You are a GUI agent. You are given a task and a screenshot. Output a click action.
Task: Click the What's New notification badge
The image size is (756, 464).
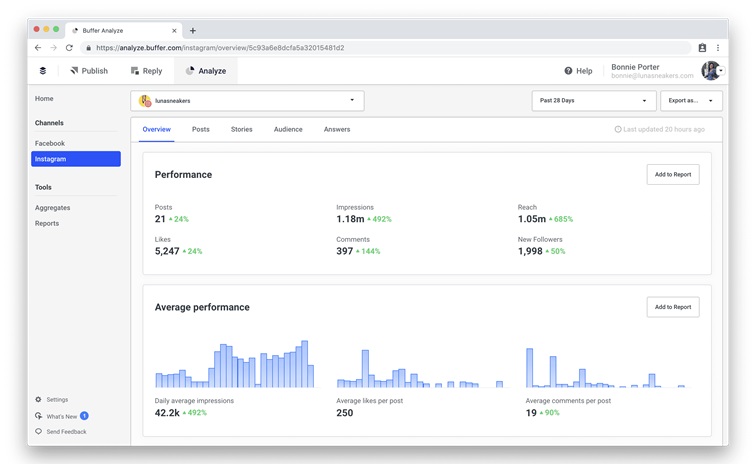(x=84, y=416)
